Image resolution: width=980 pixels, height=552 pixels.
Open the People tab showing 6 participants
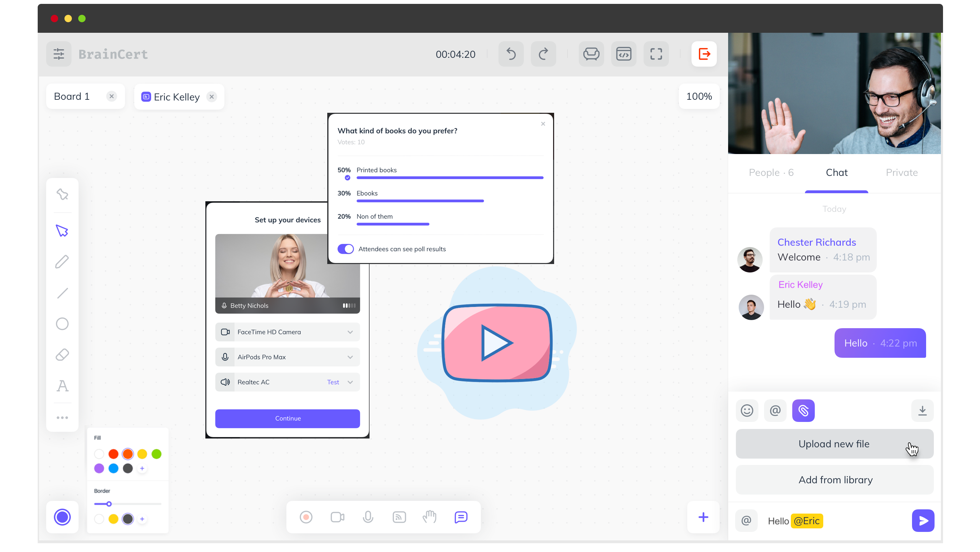(771, 172)
